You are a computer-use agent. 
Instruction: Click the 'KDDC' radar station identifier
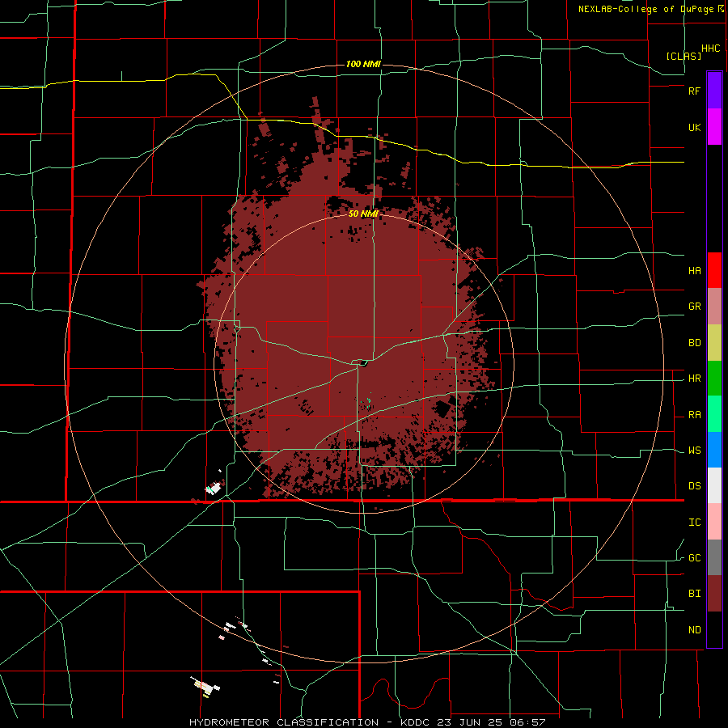pos(415,722)
